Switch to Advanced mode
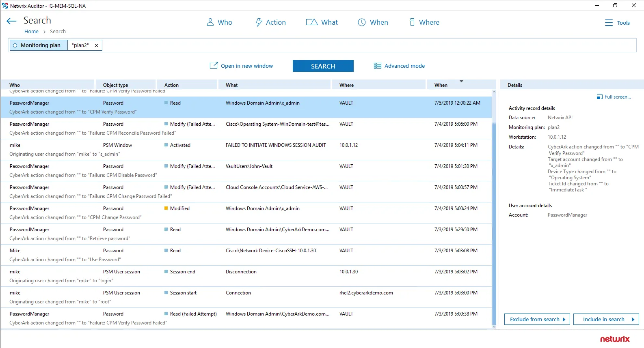Viewport: 644px width, 348px height. coord(399,66)
